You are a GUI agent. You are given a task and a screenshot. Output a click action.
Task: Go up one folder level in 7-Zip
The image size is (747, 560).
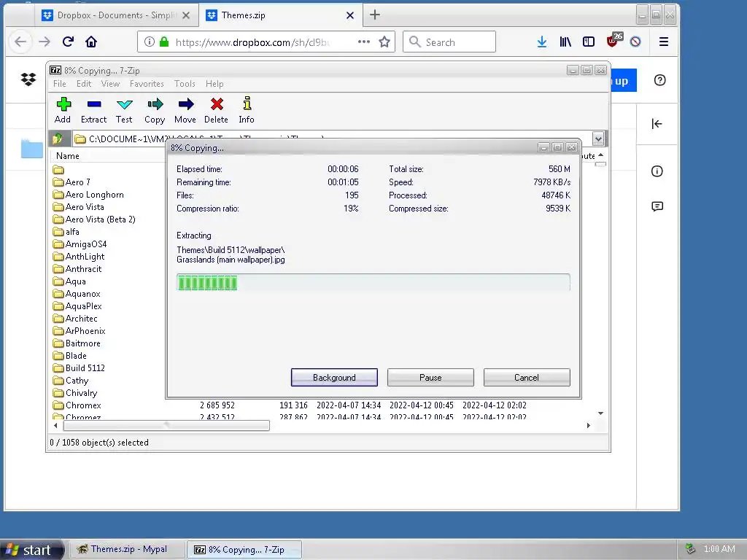[x=58, y=139]
